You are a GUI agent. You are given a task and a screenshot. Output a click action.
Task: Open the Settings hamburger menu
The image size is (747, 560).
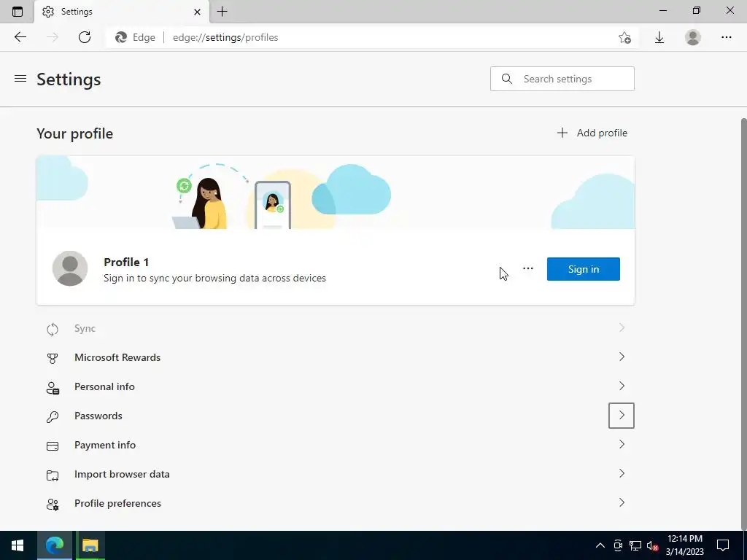(20, 79)
